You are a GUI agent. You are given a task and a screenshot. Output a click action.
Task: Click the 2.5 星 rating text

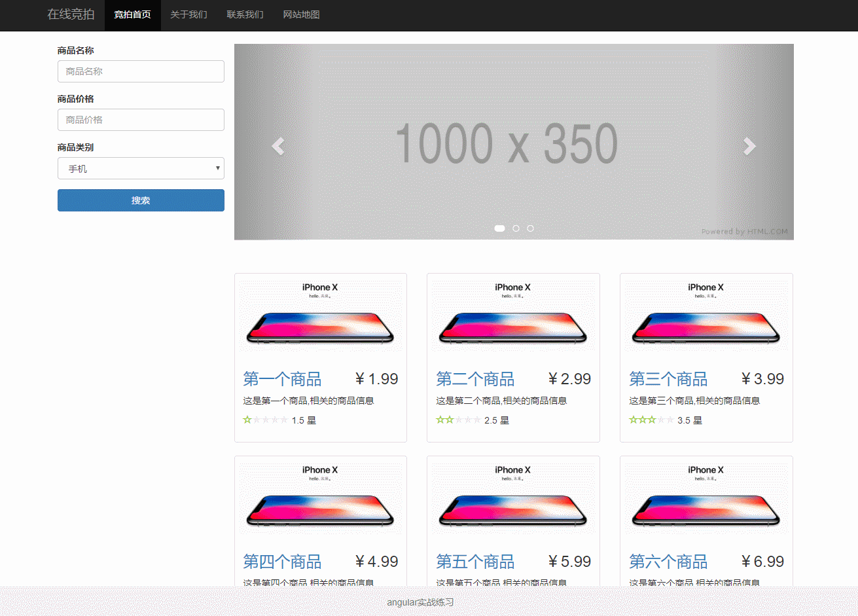coord(497,420)
